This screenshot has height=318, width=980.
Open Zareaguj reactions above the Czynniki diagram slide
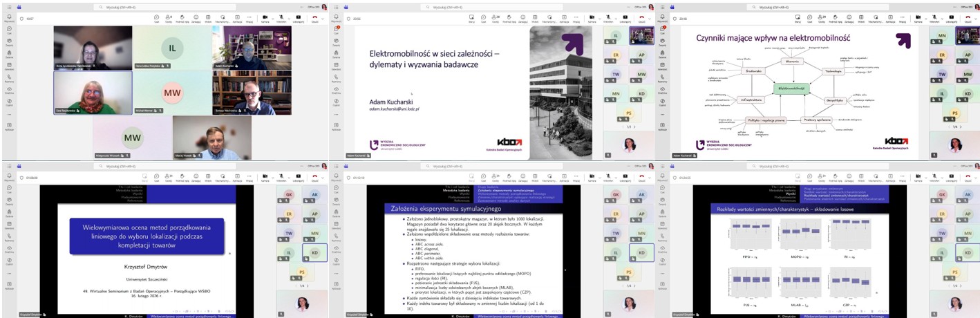pos(849,18)
